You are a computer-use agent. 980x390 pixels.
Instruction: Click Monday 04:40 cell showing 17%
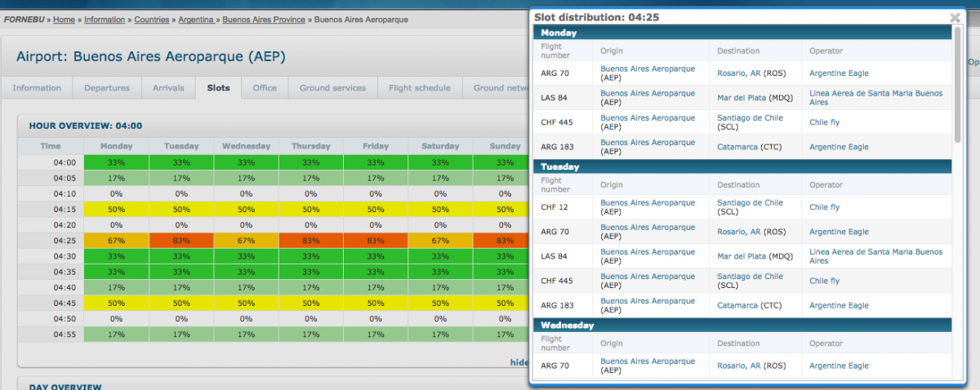click(116, 287)
